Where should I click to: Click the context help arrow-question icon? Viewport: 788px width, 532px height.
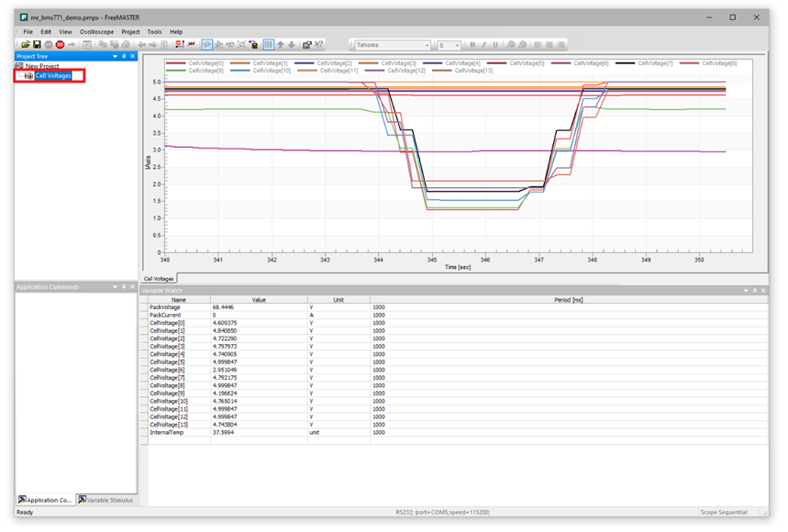pos(318,45)
